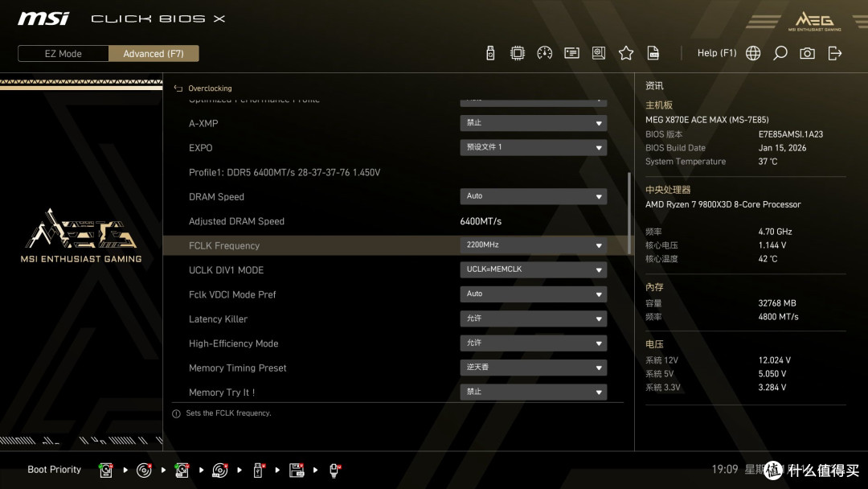Click Sets the FCLK frequency help text
Viewport: 868px width, 489px height.
(x=228, y=413)
